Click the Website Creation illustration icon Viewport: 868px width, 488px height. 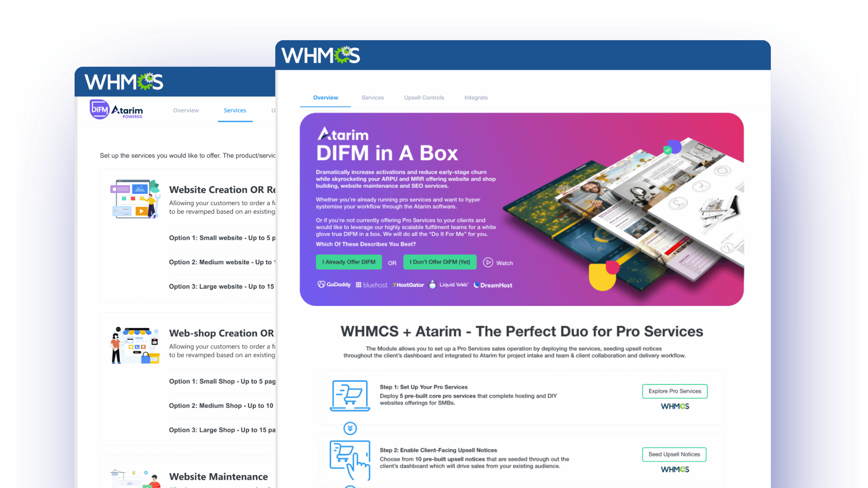135,199
